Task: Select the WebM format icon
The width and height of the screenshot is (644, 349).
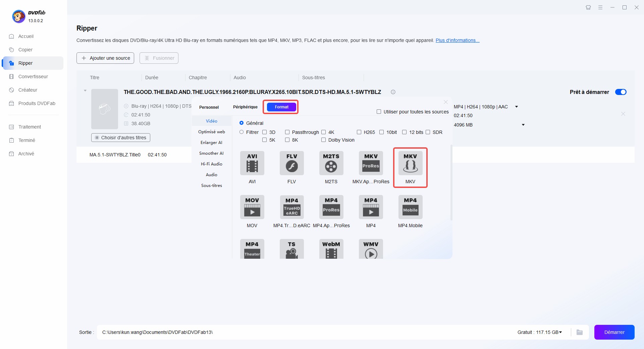Action: click(x=331, y=249)
